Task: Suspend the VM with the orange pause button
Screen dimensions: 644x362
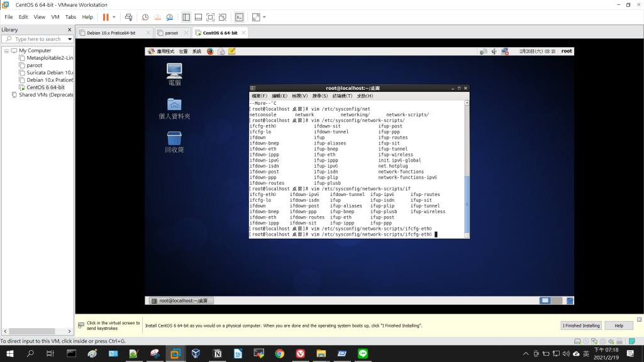Action: [x=106, y=17]
